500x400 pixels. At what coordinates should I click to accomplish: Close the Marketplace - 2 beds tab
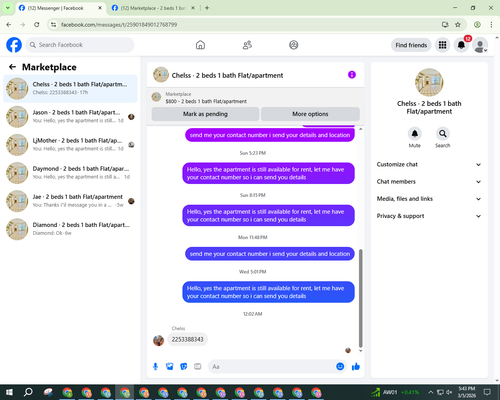pyautogui.click(x=193, y=8)
